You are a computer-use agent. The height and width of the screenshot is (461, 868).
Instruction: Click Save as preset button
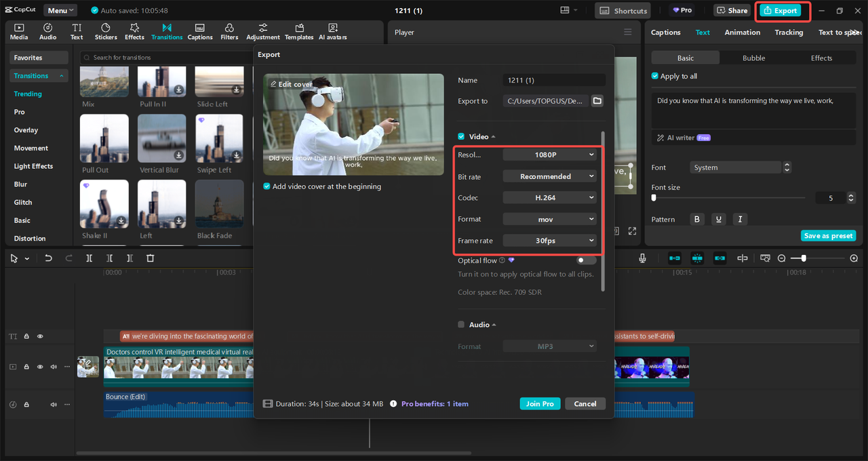[828, 236]
